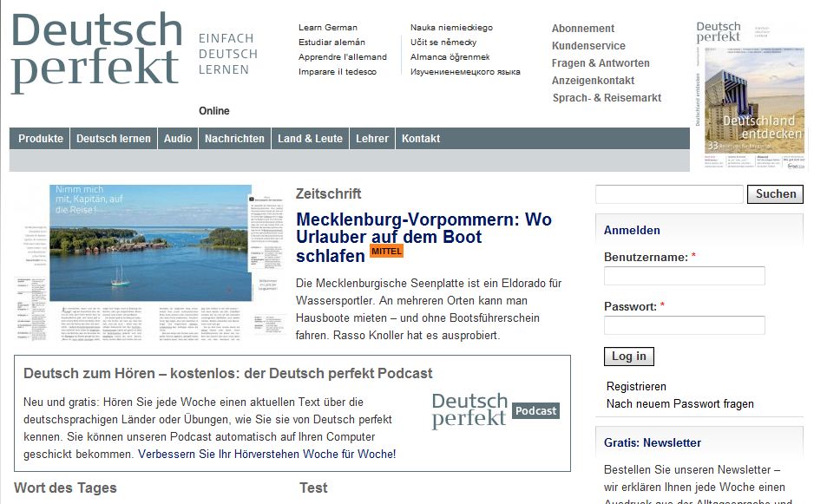Open the Mecklenburg-Vorpommern article headline

click(x=423, y=238)
